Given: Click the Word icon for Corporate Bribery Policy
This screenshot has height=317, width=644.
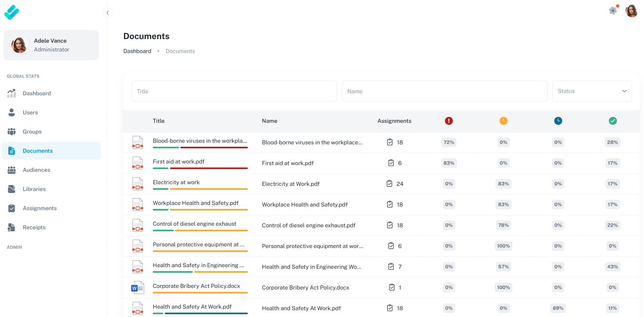Looking at the screenshot, I should (138, 287).
